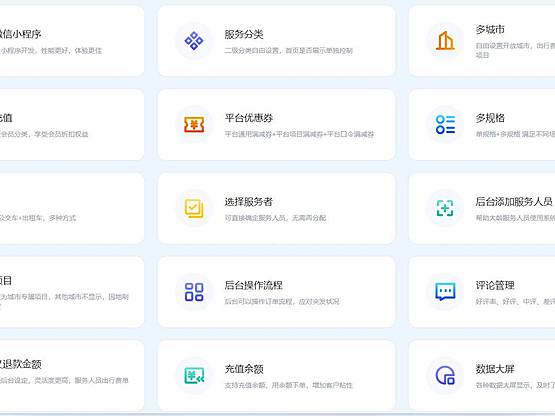Click the 选择服务者 heading
The height and width of the screenshot is (416, 555).
pyautogui.click(x=248, y=202)
